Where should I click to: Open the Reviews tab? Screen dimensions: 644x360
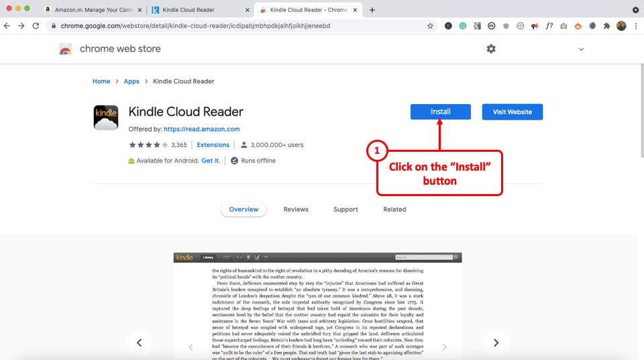(296, 210)
